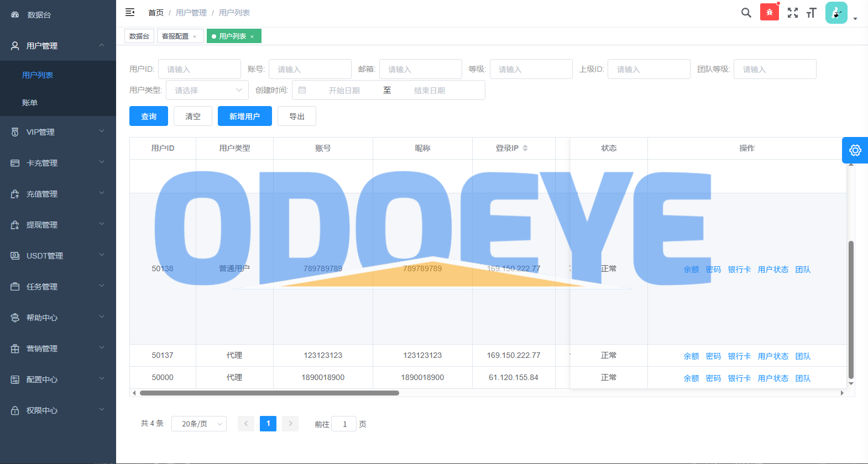Open 账单 in the sidebar

[x=30, y=103]
